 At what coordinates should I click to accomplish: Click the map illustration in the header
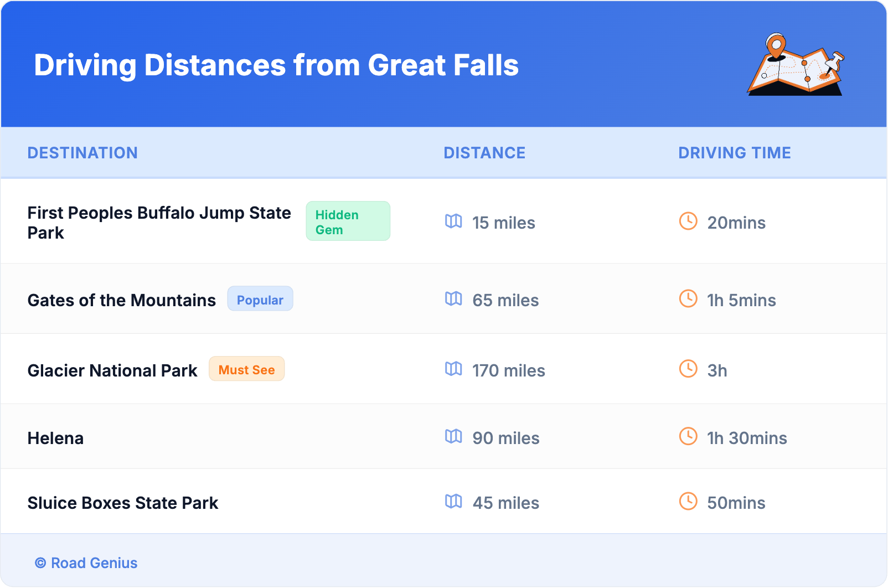coord(796,65)
